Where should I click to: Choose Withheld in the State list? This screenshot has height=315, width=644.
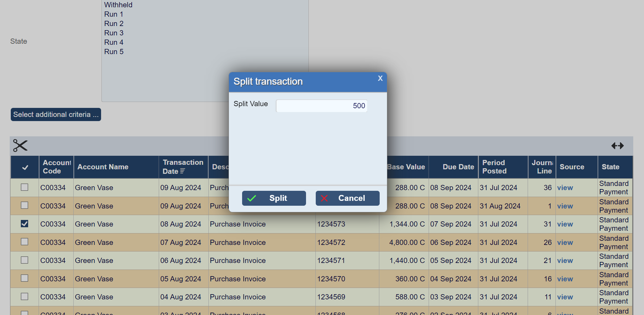pos(118,5)
